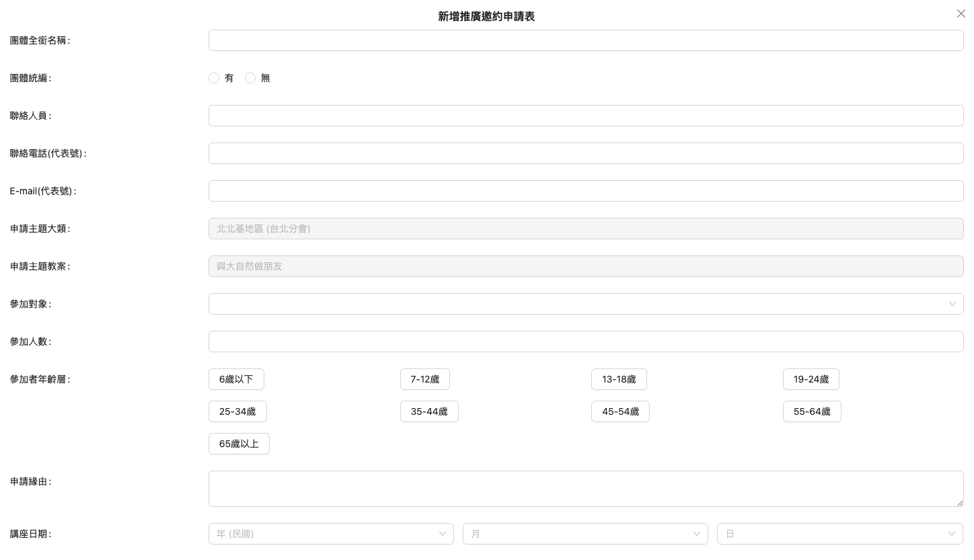Toggle the 6歲以下 age group
The width and height of the screenshot is (974, 560).
pos(236,379)
